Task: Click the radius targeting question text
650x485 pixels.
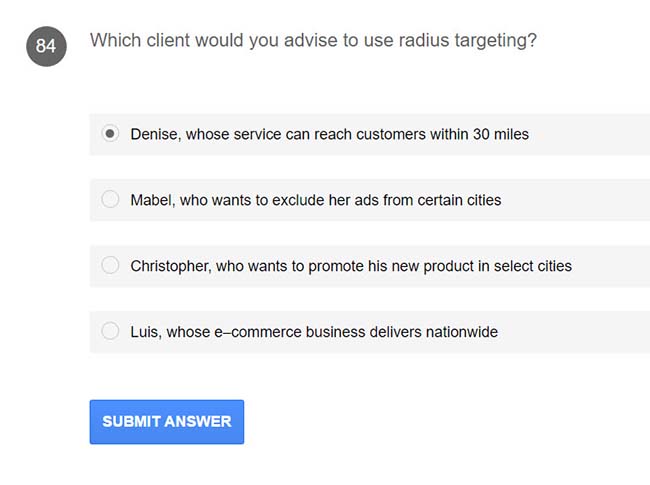Action: click(x=312, y=41)
